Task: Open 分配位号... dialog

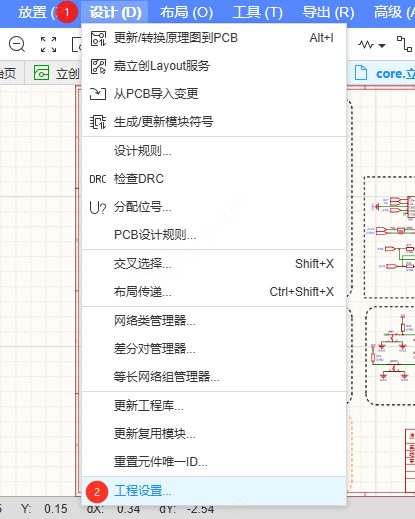Action: coord(214,207)
